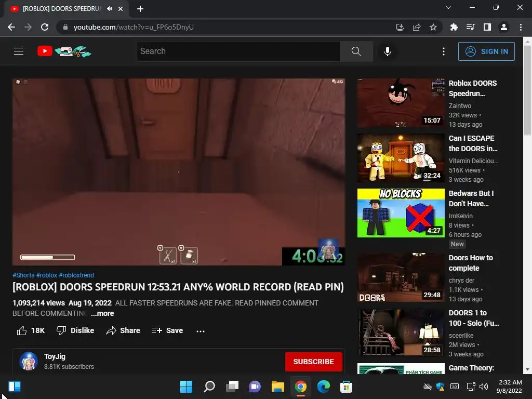
Task: Click the video player area
Action: 179,172
